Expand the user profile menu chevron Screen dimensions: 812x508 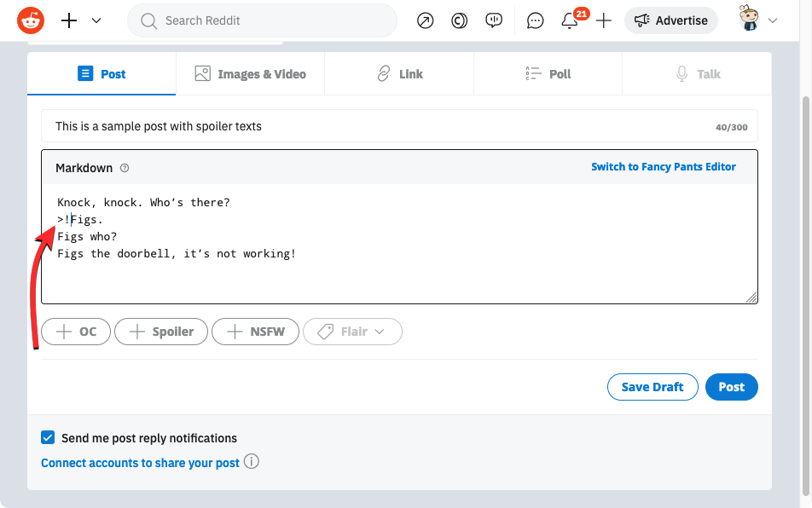tap(773, 20)
